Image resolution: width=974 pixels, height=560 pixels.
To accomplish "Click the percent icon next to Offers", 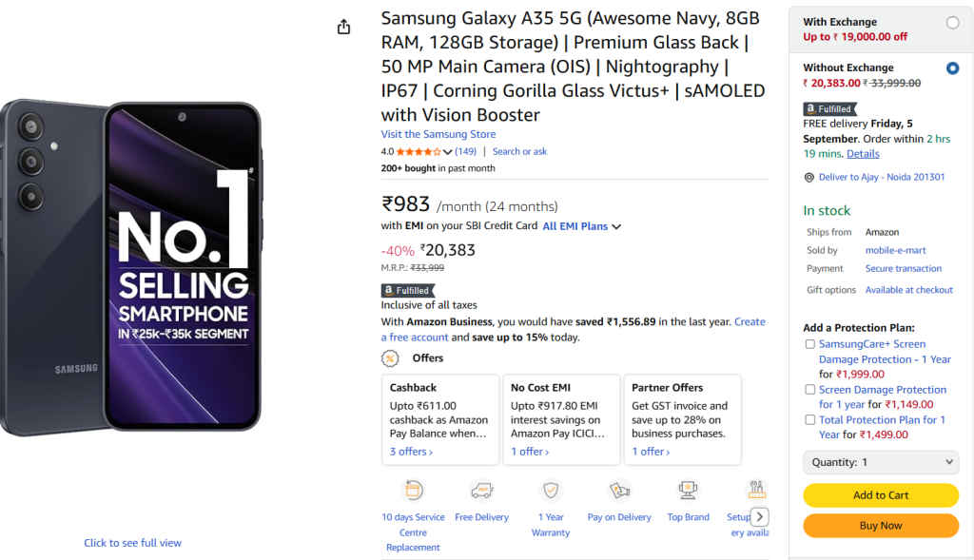I will [x=388, y=358].
